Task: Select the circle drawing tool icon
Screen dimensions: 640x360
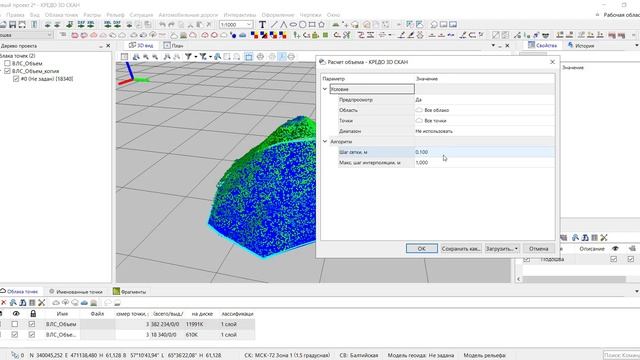Action: 302,24
